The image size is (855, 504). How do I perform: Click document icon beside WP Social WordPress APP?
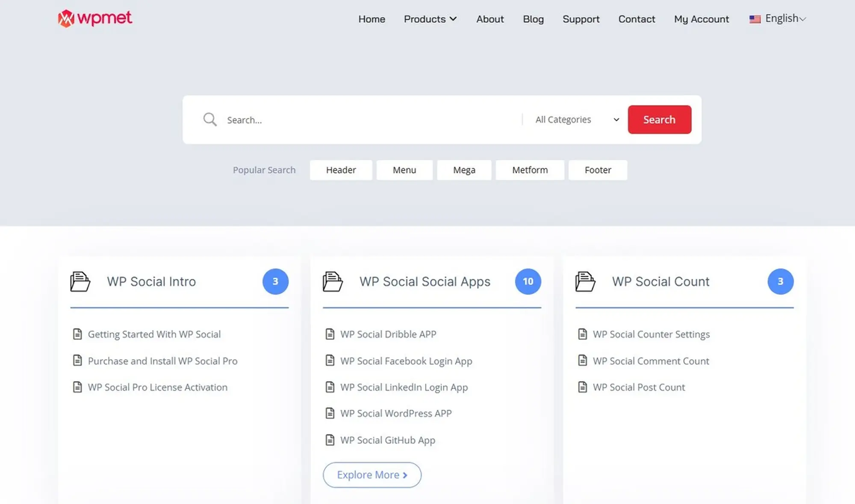point(330,413)
